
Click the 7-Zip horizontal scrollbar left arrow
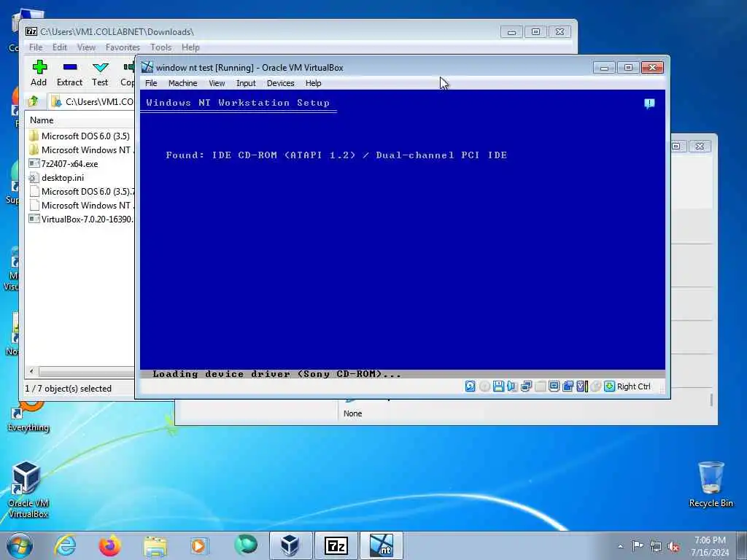pyautogui.click(x=32, y=371)
